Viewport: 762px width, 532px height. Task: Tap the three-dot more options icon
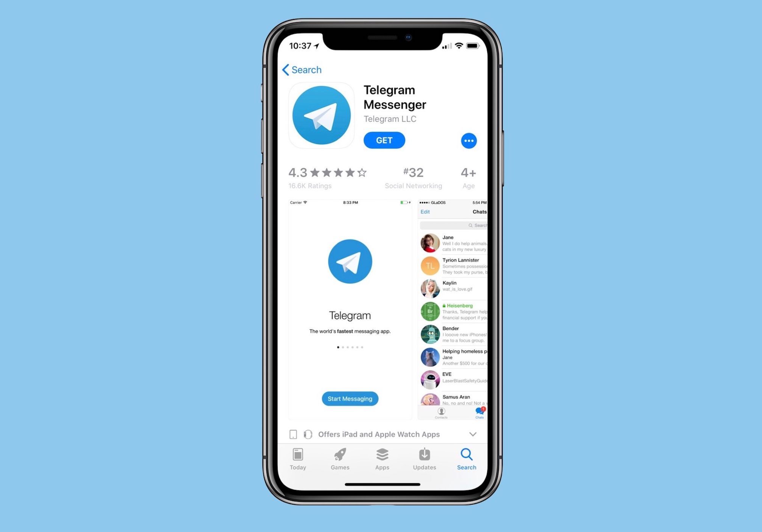pos(469,140)
